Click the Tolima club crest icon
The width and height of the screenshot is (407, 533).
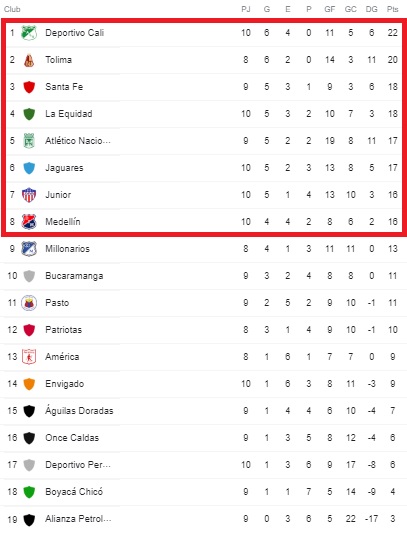pos(29,60)
